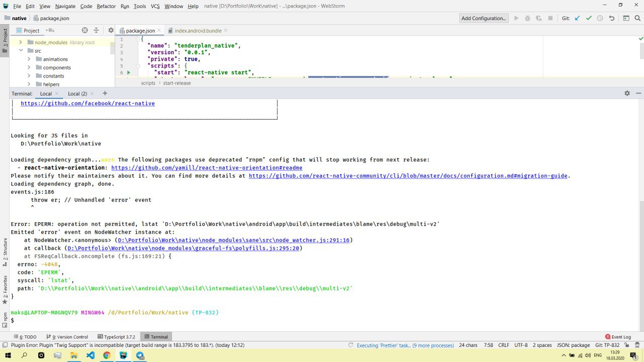
Task: Open the Refactor menu
Action: [x=106, y=6]
